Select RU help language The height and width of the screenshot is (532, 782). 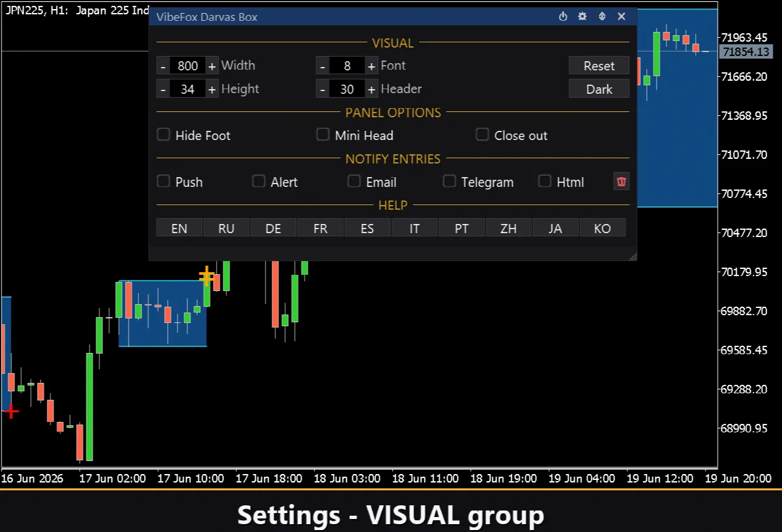226,228
